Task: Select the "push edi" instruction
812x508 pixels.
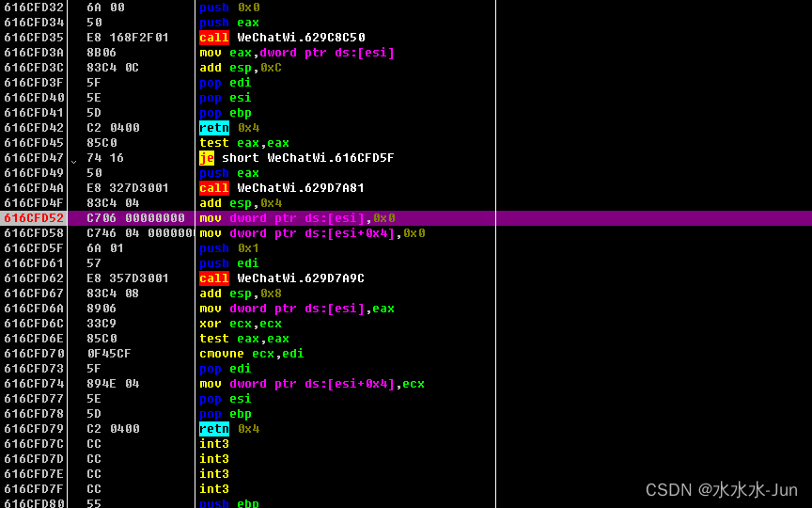Action: (229, 262)
